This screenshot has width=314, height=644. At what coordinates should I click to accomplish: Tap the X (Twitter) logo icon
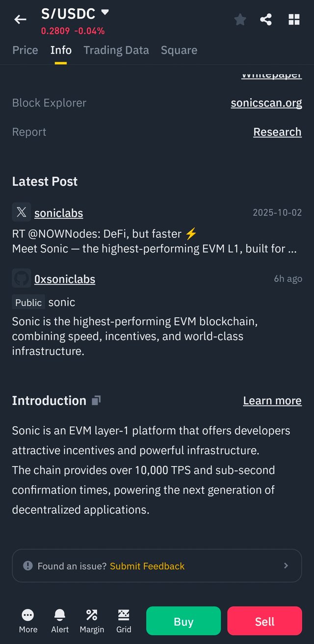click(x=22, y=212)
